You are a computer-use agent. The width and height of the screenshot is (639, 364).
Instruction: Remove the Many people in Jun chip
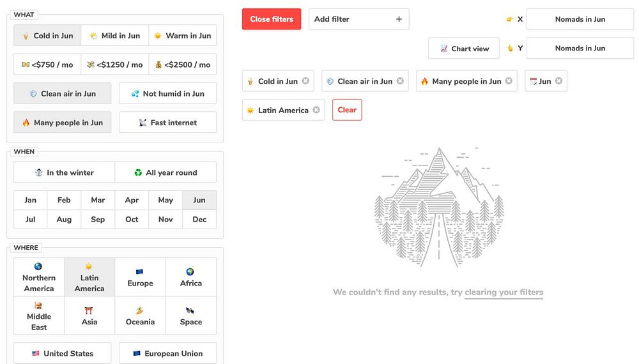(509, 81)
